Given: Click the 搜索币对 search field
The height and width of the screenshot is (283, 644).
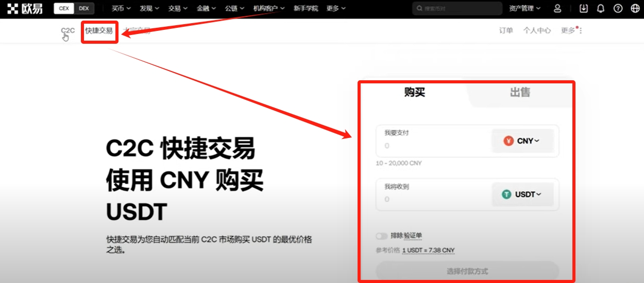Looking at the screenshot, I should 457,8.
